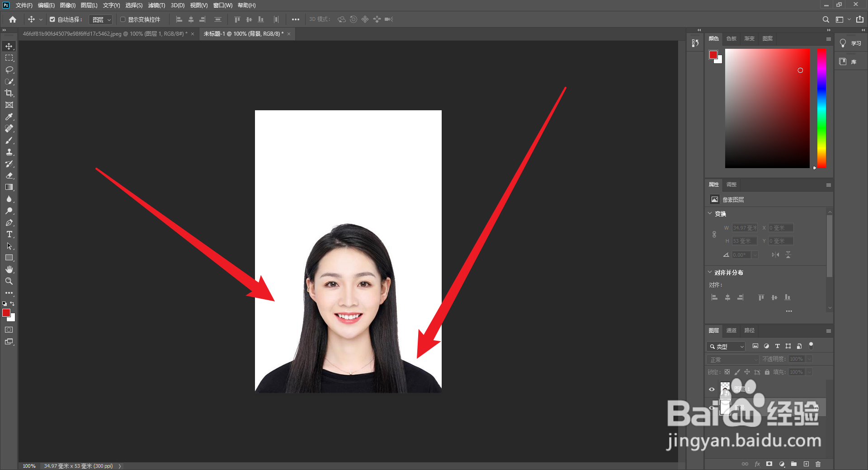Expand the 不透明度 opacity dropdown

[808, 359]
